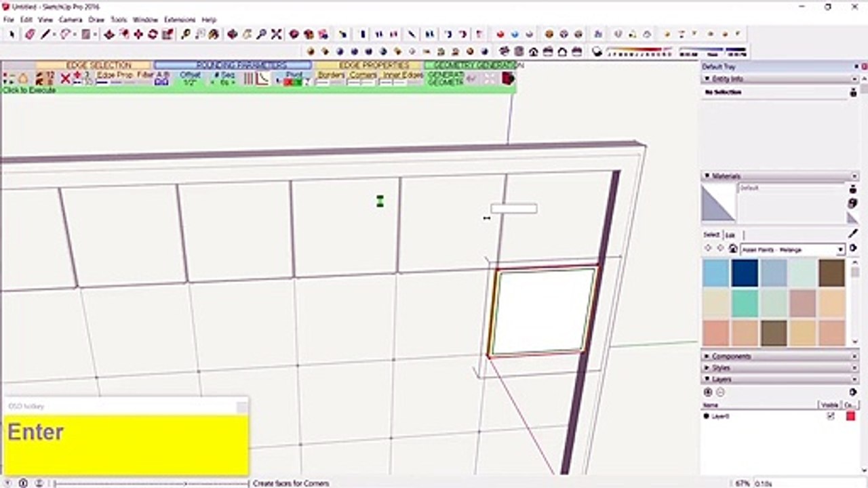Go to the In Model home materials

pyautogui.click(x=733, y=249)
